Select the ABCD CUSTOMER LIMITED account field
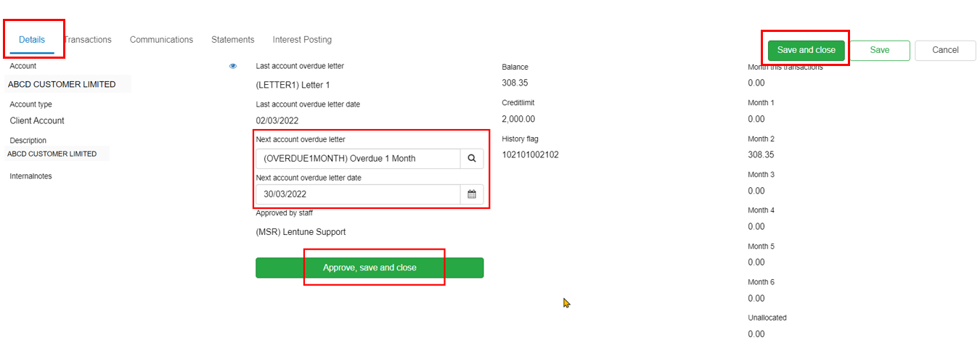 pyautogui.click(x=68, y=84)
